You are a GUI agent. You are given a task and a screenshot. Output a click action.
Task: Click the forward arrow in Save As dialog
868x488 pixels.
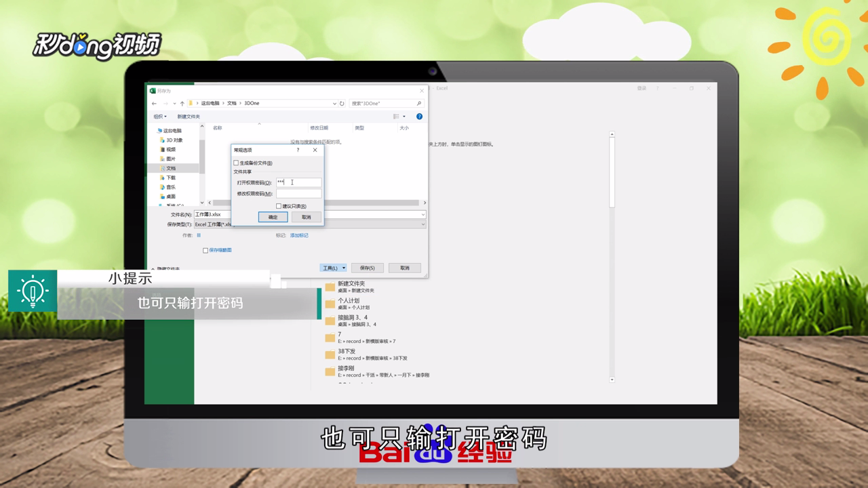165,104
